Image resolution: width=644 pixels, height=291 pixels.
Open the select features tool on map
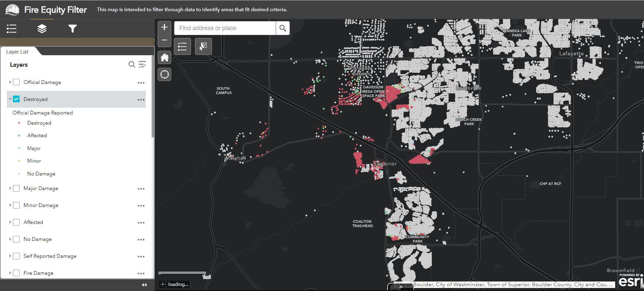203,46
